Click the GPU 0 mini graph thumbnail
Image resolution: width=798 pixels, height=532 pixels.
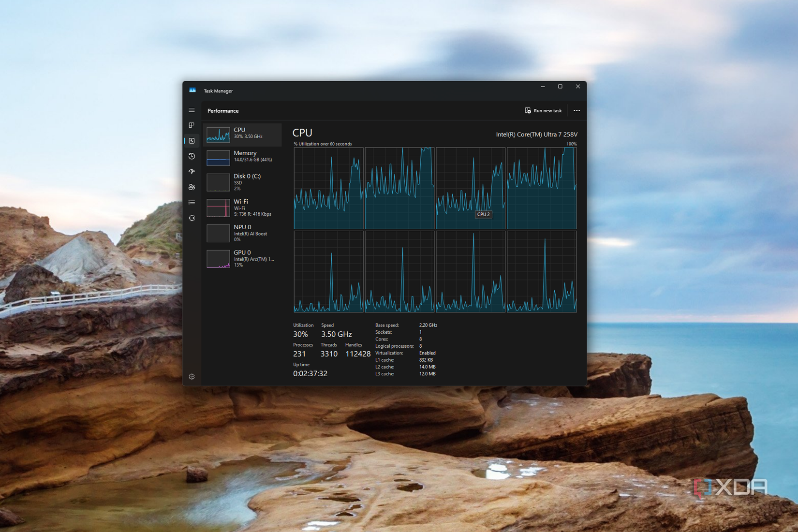tap(218, 259)
